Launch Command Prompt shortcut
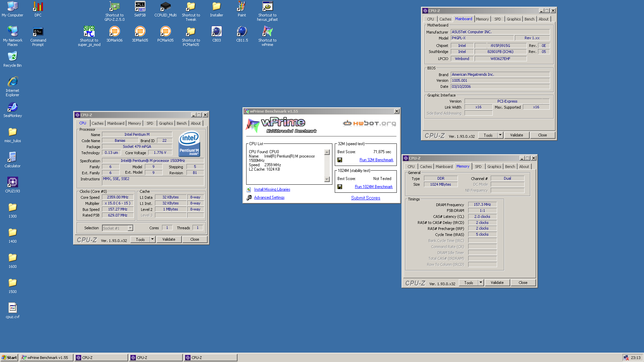 click(38, 36)
